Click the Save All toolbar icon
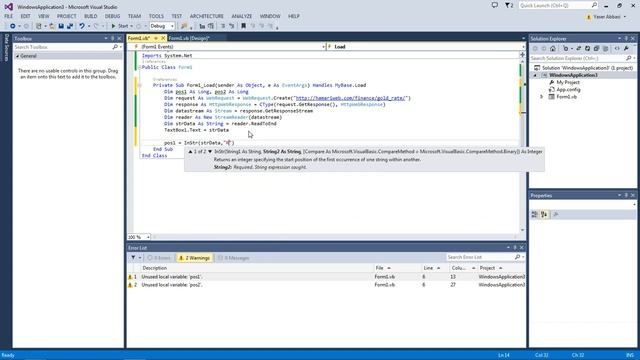 coord(70,26)
